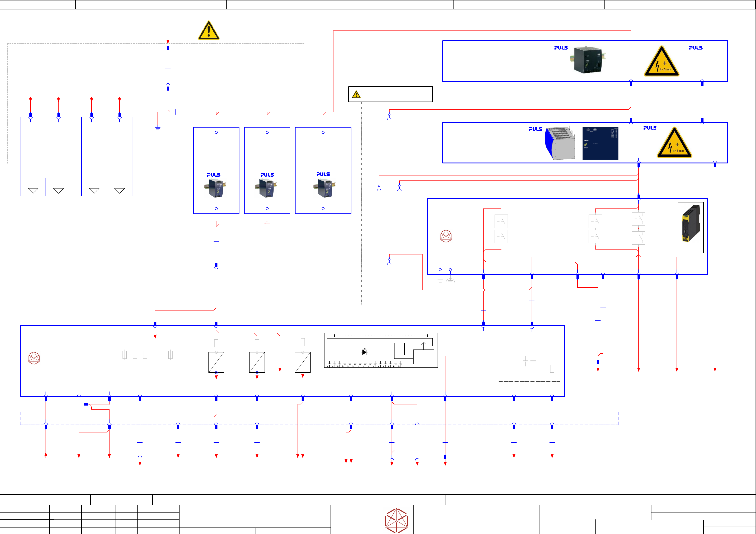Select the silver and blue PULS battery module image

(x=560, y=143)
